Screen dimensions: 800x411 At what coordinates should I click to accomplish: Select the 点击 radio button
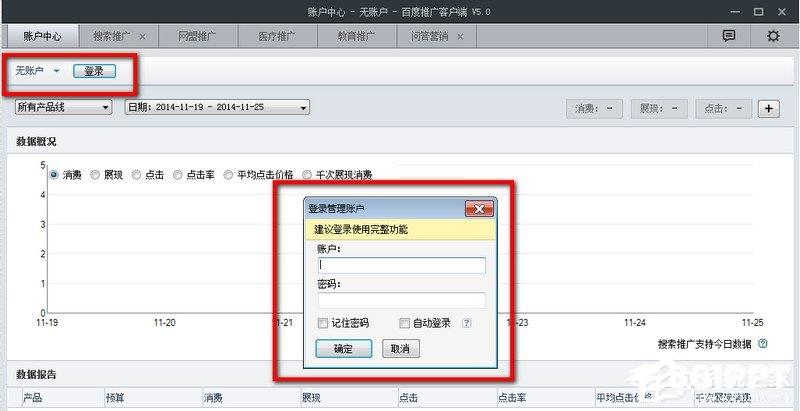point(136,175)
